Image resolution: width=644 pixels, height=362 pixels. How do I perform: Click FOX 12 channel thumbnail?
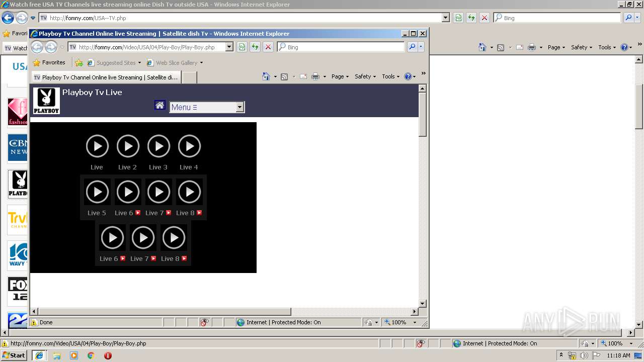(x=18, y=291)
